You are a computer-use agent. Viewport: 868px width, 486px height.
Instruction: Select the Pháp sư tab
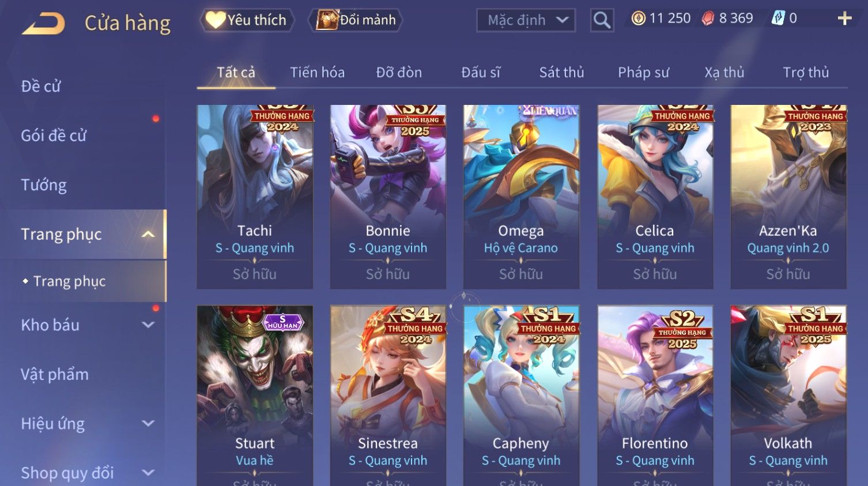click(x=643, y=73)
